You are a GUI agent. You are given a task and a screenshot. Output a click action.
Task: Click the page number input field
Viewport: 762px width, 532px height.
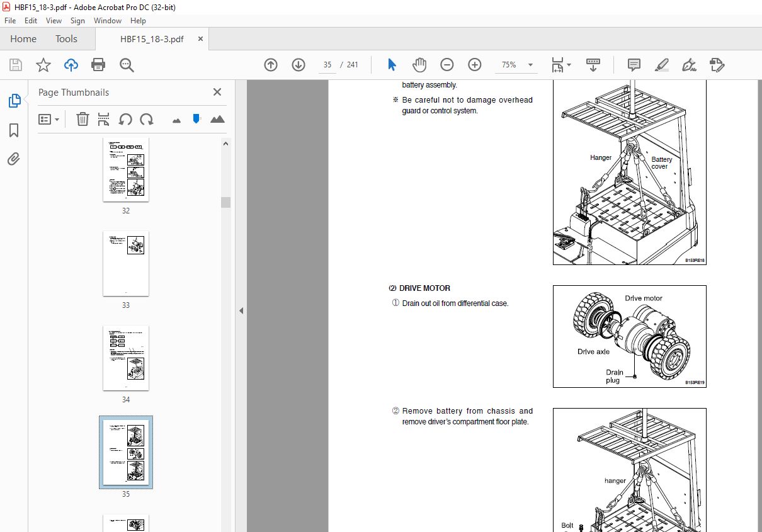click(327, 65)
